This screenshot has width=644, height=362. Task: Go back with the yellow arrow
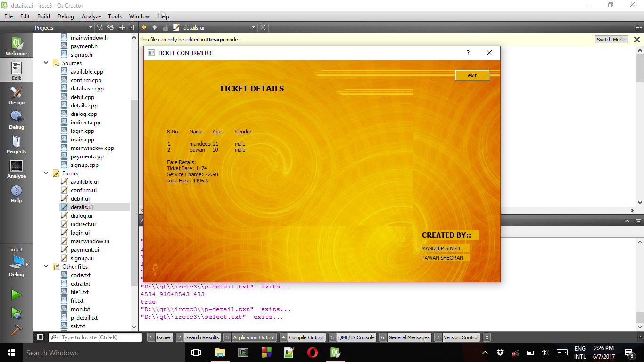point(144,28)
